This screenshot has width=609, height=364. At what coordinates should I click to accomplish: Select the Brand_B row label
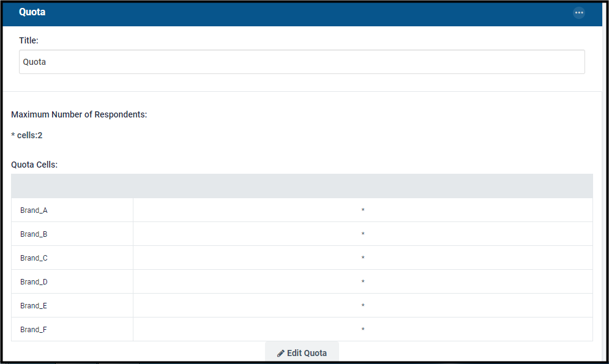click(x=34, y=234)
